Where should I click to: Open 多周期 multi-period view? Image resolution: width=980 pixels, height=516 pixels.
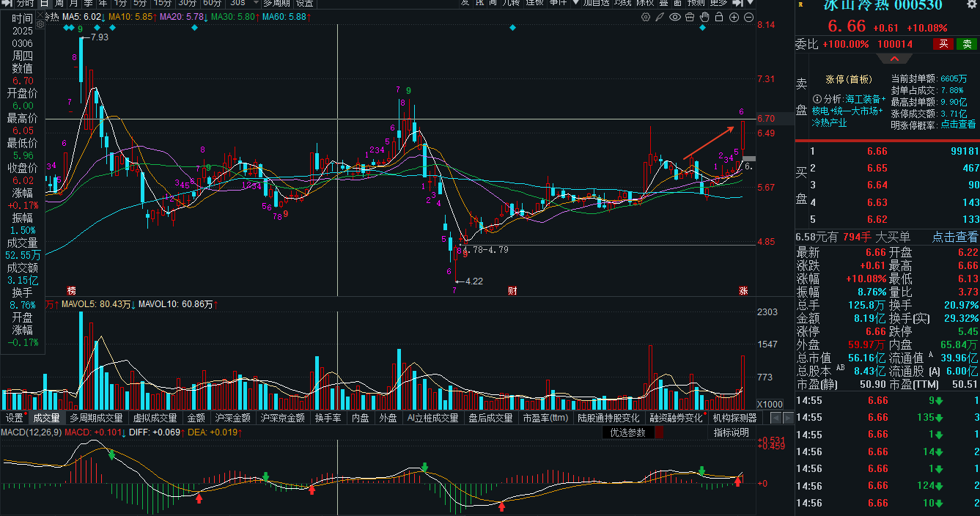click(278, 3)
